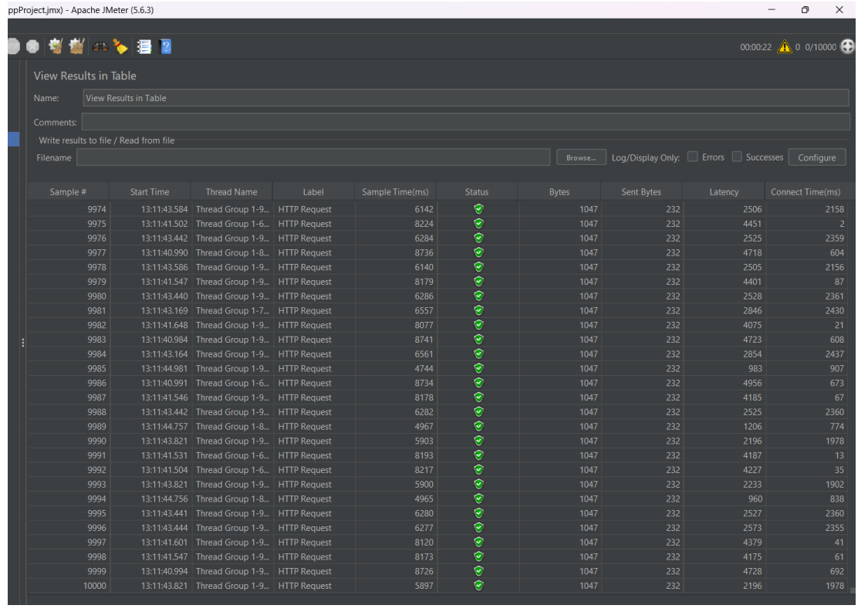
Task: Click the yellow Reset Search broom icon
Action: pos(120,46)
